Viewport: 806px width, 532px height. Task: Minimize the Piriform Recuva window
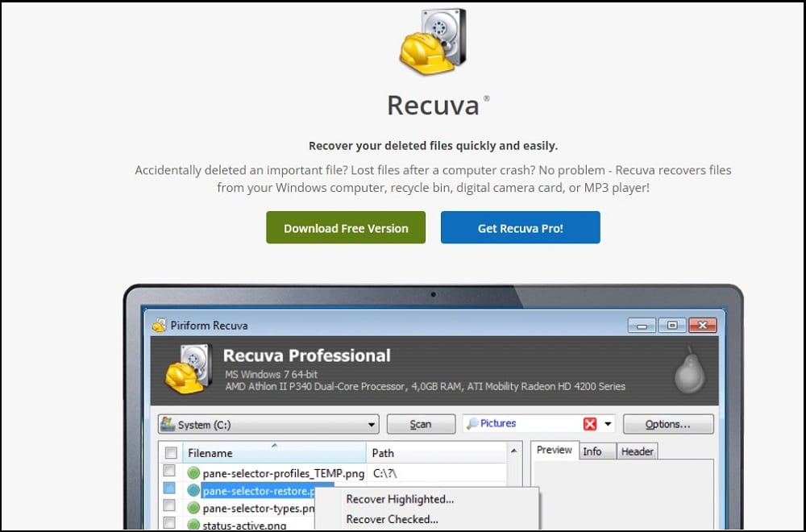coord(642,326)
